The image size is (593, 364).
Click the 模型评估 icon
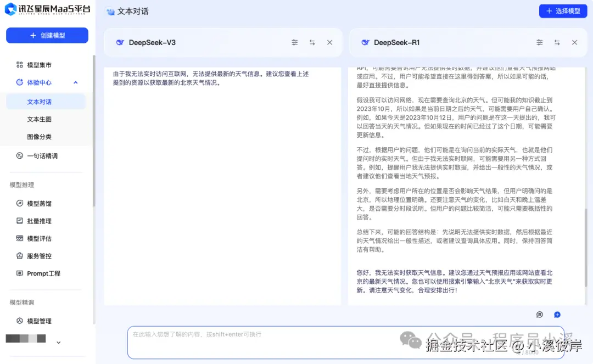click(19, 238)
